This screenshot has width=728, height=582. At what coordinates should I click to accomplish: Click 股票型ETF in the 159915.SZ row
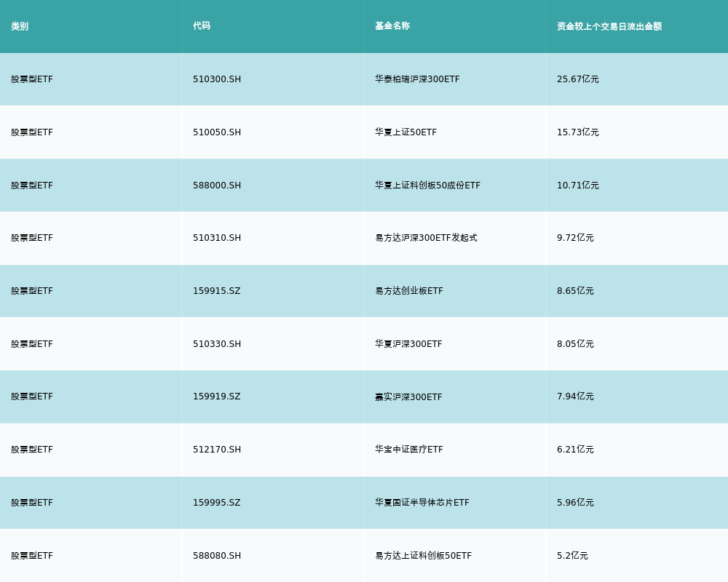[x=32, y=291]
